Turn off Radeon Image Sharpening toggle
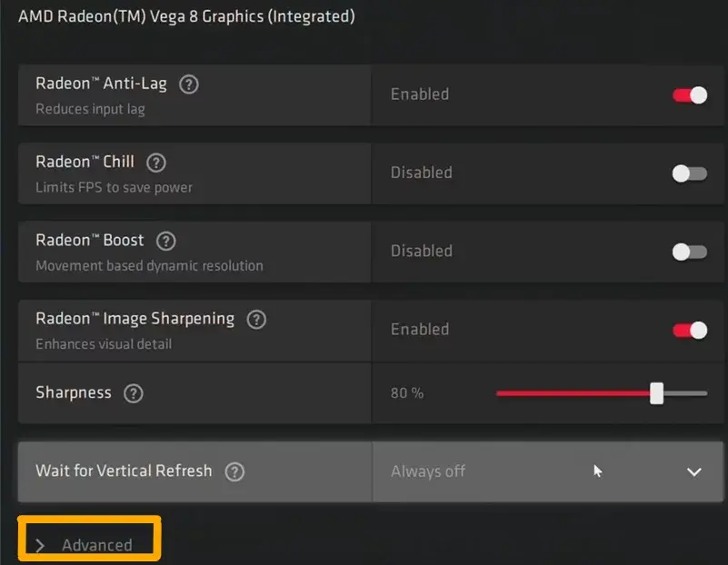This screenshot has height=565, width=728. (x=690, y=331)
